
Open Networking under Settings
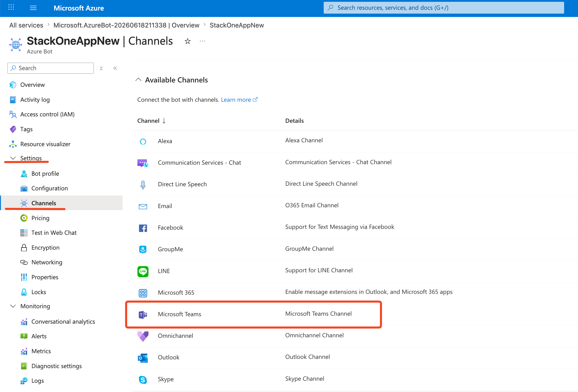pos(47,262)
